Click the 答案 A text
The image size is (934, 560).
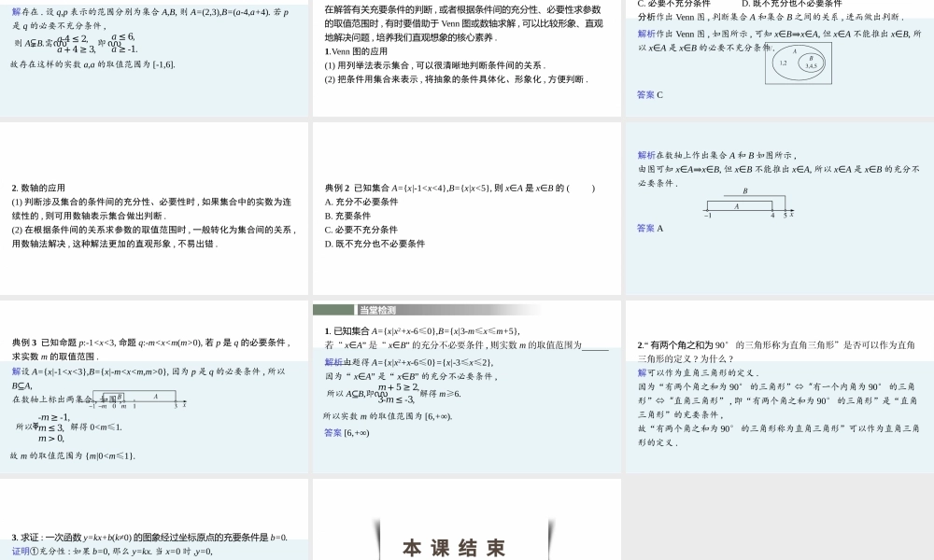pyautogui.click(x=650, y=228)
